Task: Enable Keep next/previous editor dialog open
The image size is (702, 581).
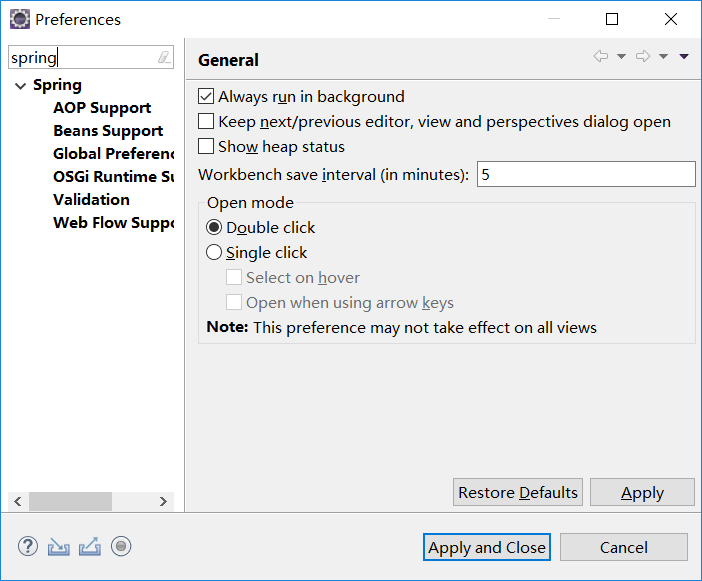Action: [x=206, y=121]
